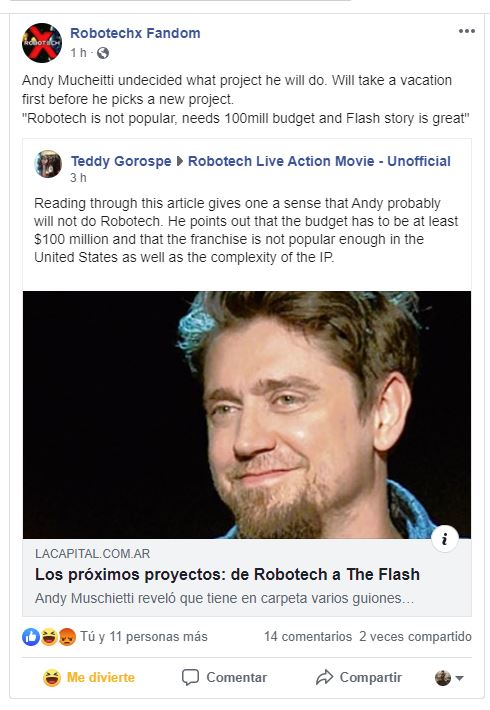490x710 pixels.
Task: Toggle the Me divierte reaction
Action: 89,677
